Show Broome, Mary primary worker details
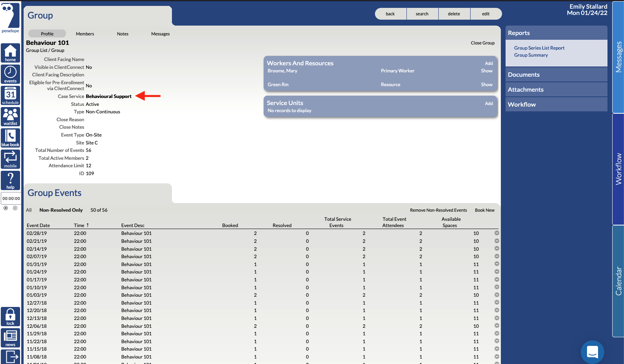The height and width of the screenshot is (364, 624). pyautogui.click(x=487, y=71)
